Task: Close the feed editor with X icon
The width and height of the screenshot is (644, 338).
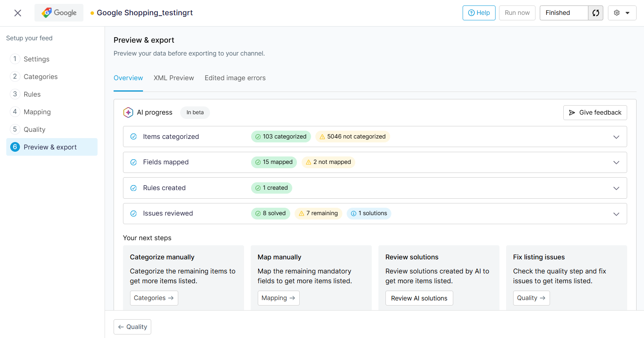Action: click(18, 13)
